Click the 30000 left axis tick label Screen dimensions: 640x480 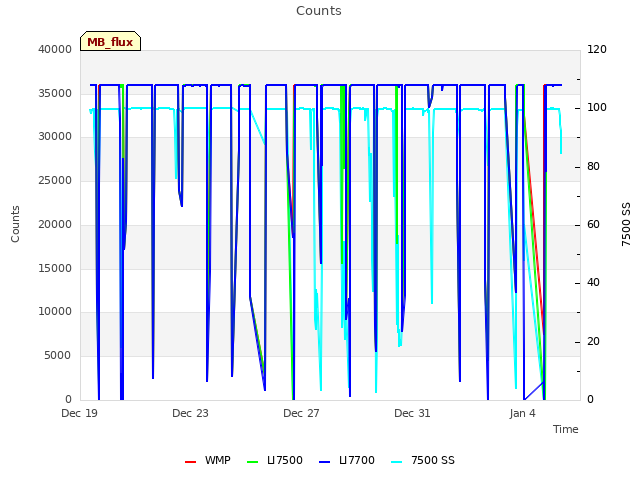coord(55,136)
